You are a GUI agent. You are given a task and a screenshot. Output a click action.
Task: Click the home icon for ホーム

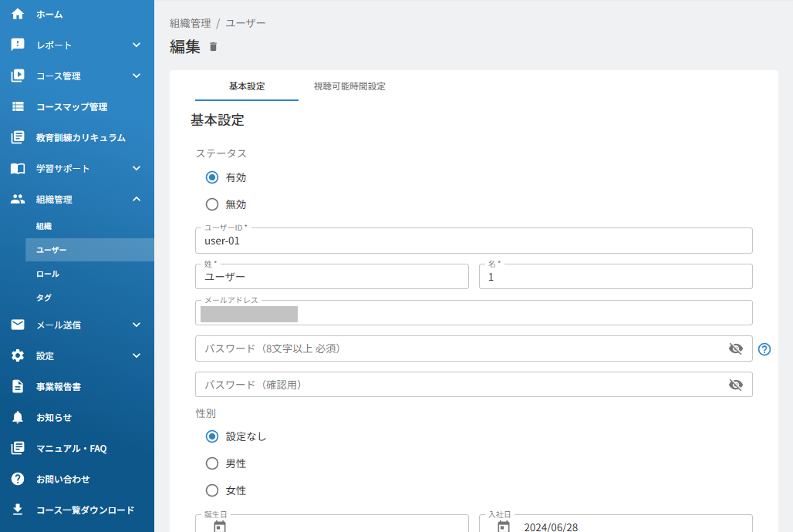coord(18,14)
